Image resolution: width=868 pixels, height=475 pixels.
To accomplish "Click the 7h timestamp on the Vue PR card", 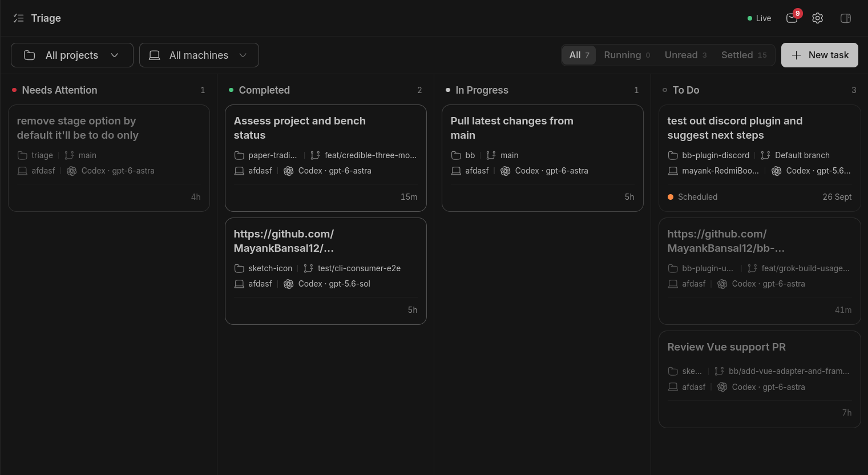I will 847,413.
